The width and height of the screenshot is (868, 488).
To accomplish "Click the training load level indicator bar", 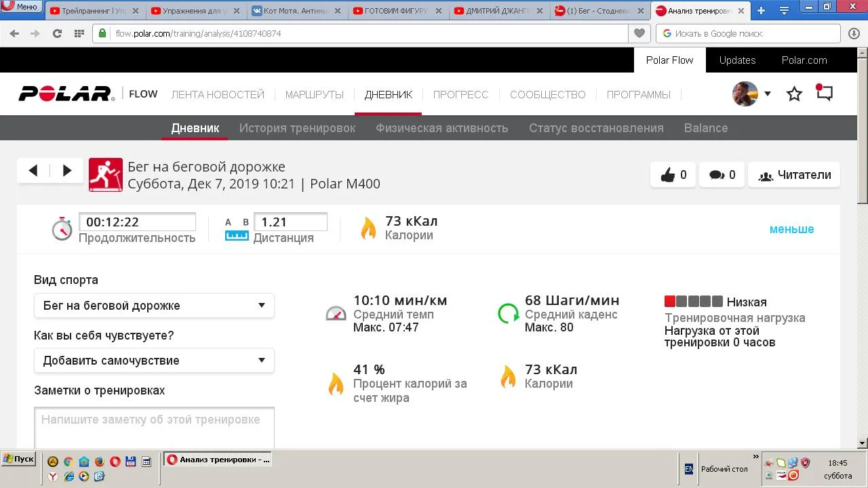I will tap(693, 302).
